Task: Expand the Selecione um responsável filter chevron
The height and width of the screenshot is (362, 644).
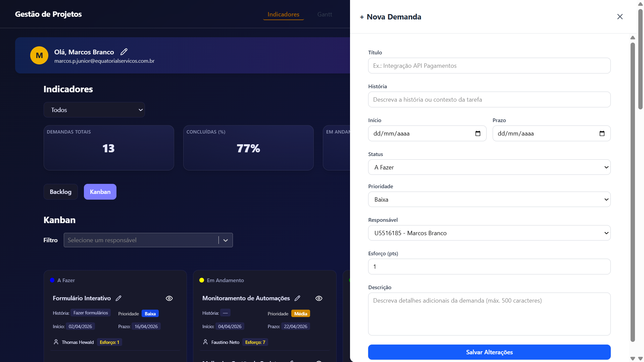Action: (x=226, y=240)
